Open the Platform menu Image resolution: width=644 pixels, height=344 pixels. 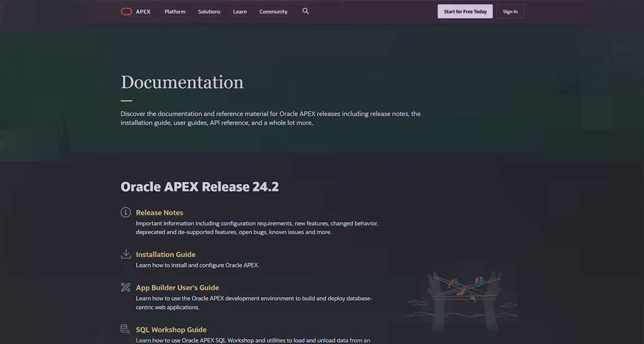[175, 12]
